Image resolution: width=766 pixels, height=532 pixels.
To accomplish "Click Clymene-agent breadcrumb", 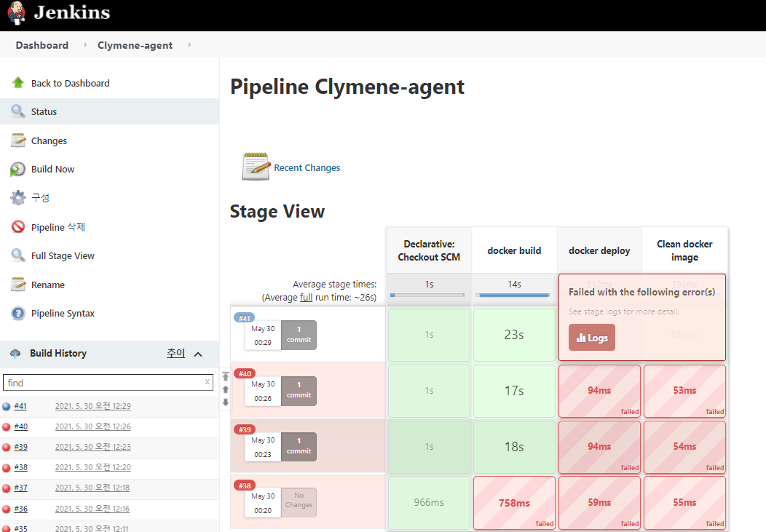I will [135, 45].
